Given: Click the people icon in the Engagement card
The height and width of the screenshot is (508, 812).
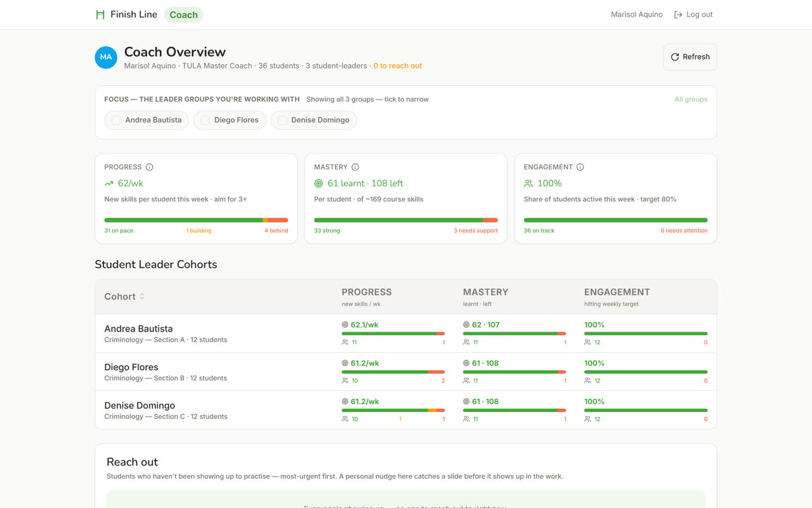Looking at the screenshot, I should click(528, 184).
